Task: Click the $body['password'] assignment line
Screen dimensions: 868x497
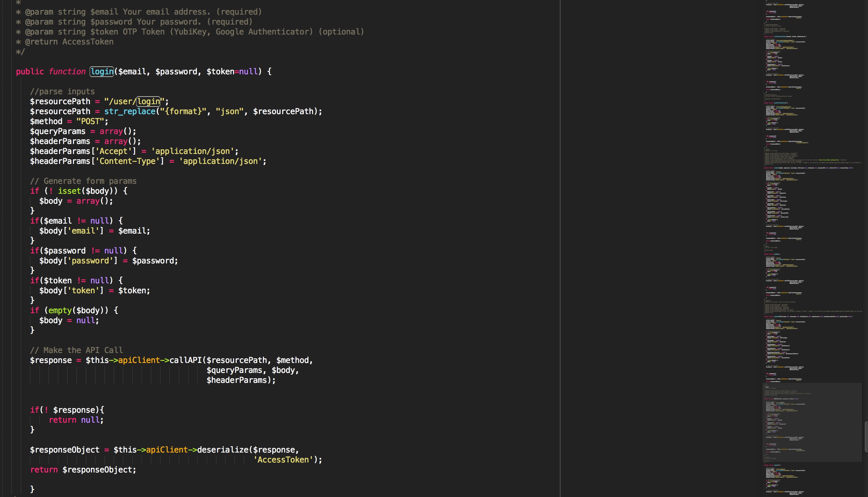Action: click(108, 261)
